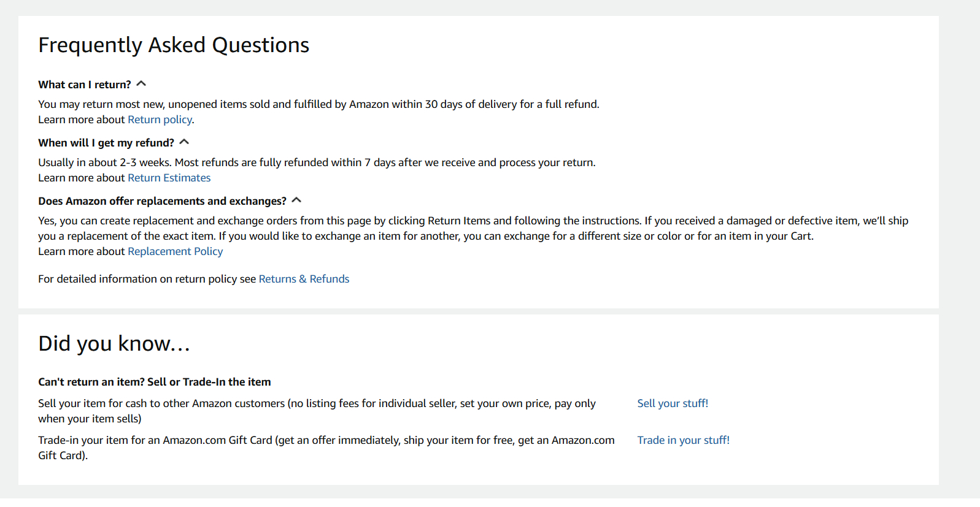Collapse the chevron after the replacements and exchanges question
This screenshot has width=980, height=507.
[x=297, y=200]
